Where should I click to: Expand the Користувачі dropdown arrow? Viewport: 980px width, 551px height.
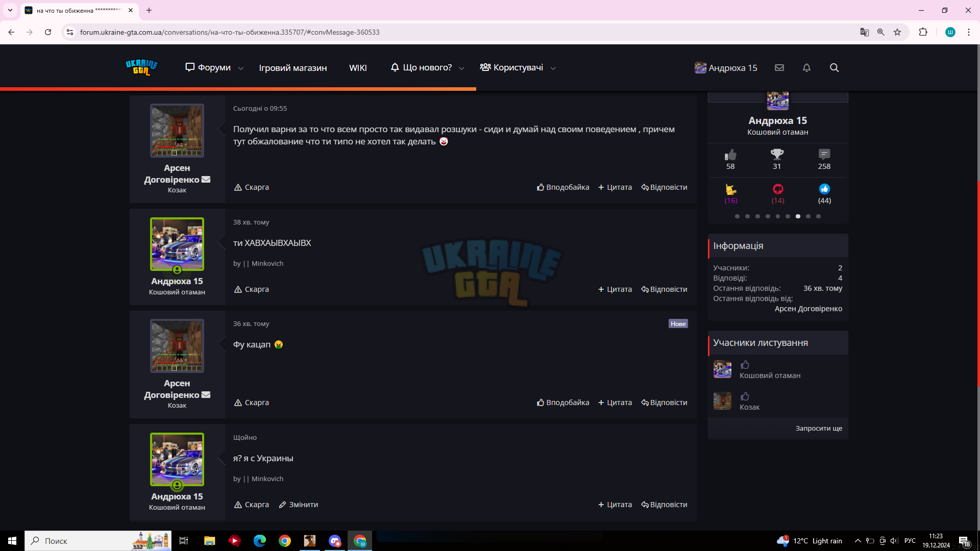[553, 68]
